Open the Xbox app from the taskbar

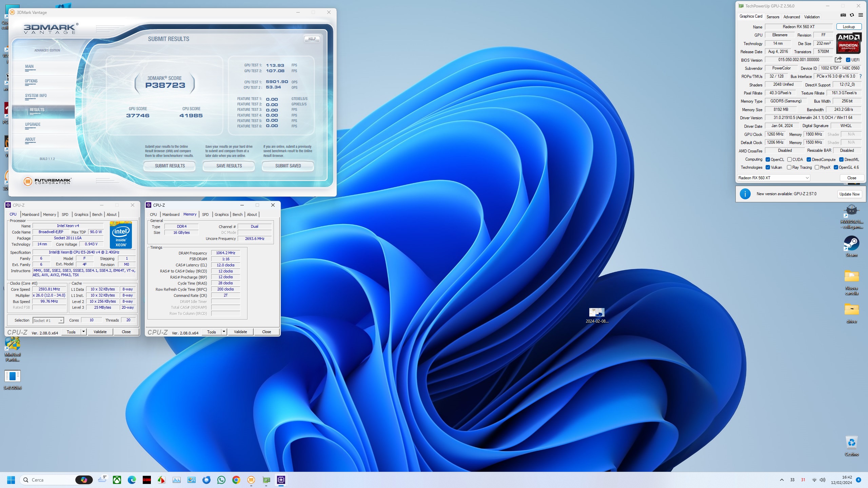pyautogui.click(x=117, y=480)
